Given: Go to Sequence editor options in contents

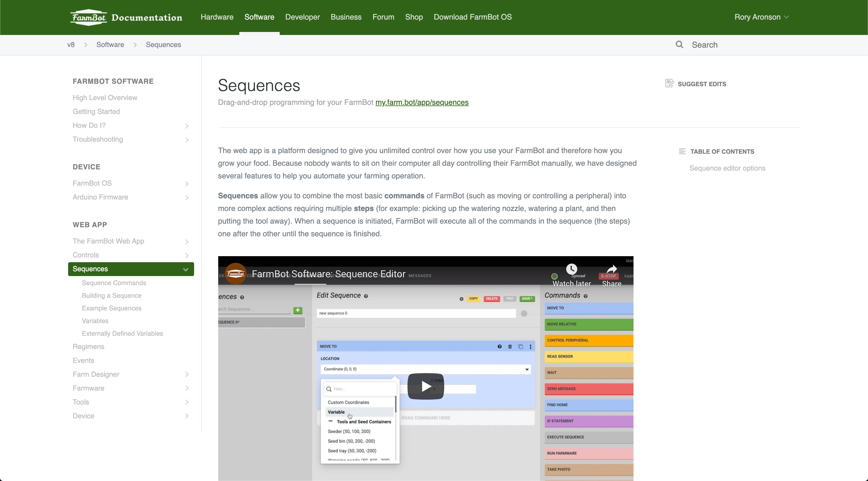Looking at the screenshot, I should pyautogui.click(x=727, y=168).
